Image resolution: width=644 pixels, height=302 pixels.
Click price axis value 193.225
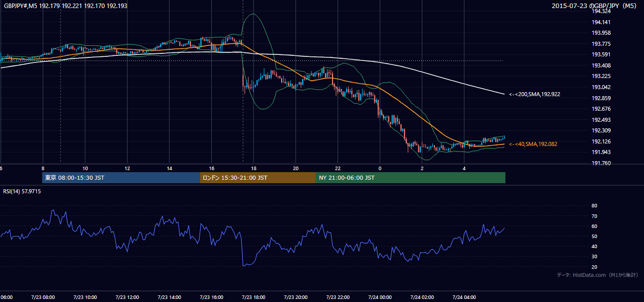pyautogui.click(x=601, y=76)
